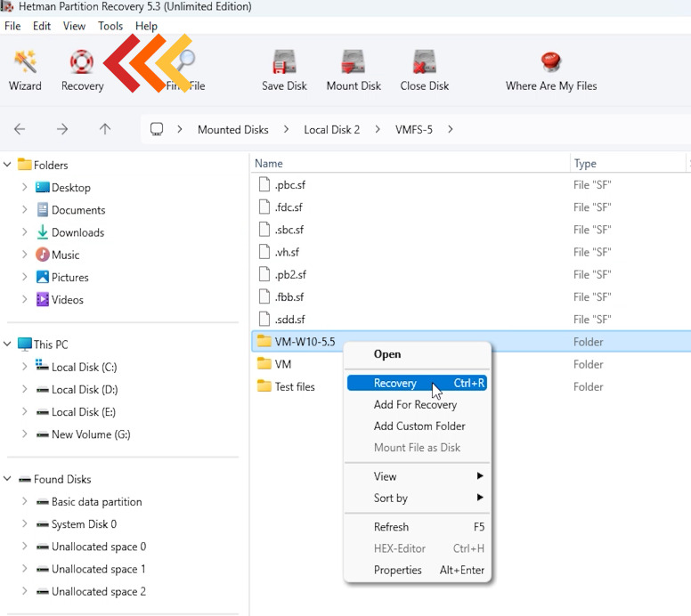Open the View menu in menu bar

coord(74,26)
